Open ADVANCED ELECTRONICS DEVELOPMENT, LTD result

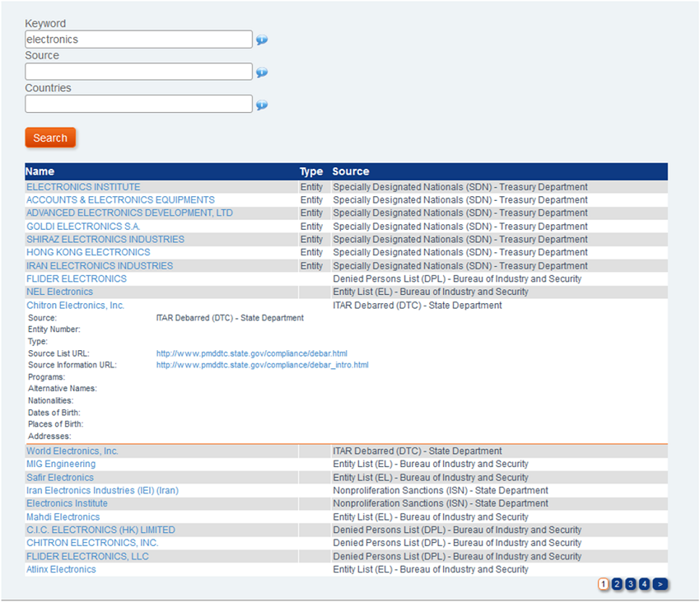129,213
